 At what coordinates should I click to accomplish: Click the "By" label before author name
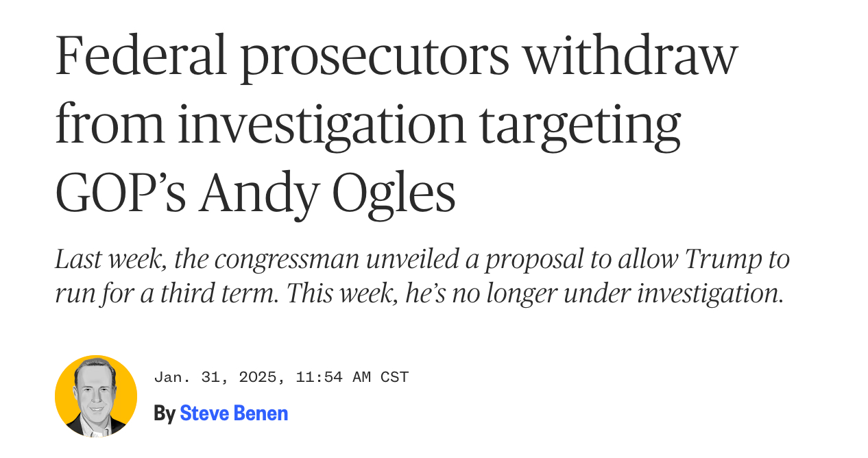click(x=165, y=413)
